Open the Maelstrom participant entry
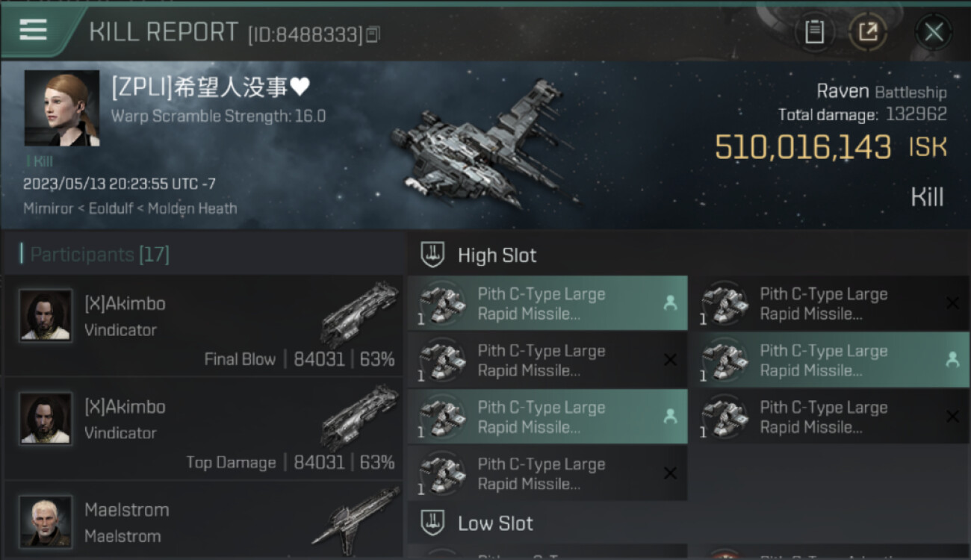The height and width of the screenshot is (560, 971). (203, 520)
